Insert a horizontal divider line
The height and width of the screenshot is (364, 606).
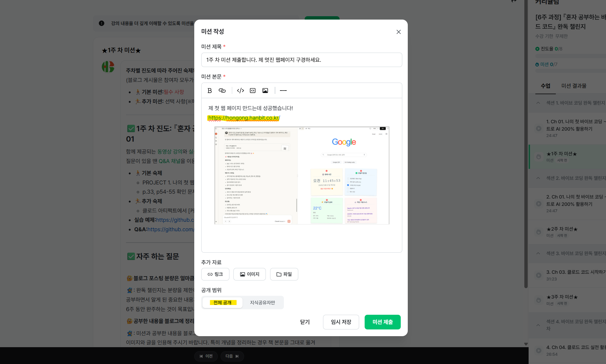click(x=283, y=91)
